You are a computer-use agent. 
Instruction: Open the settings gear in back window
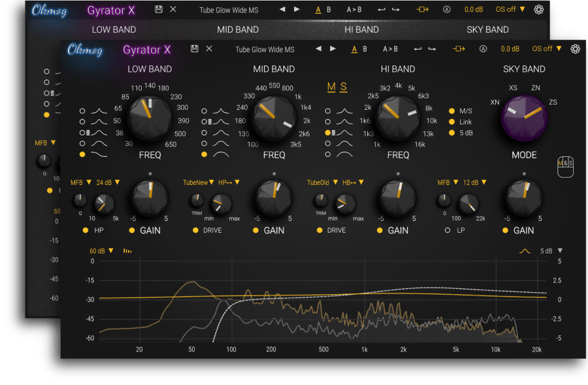[x=538, y=9]
